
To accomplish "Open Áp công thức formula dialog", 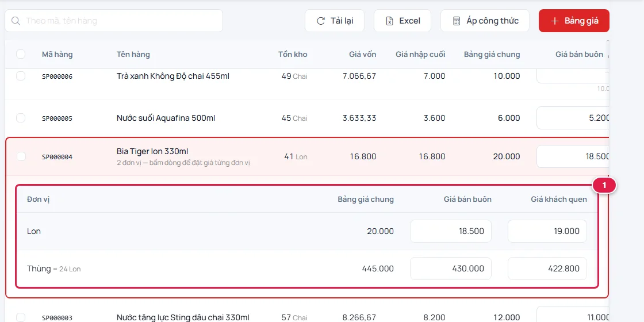I will tap(485, 21).
